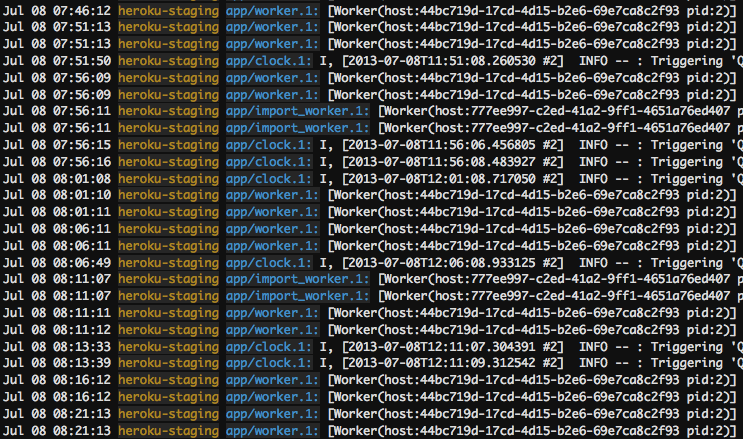
Task: Open app/worker.1 link in the 08:11:11 row
Action: [x=272, y=313]
